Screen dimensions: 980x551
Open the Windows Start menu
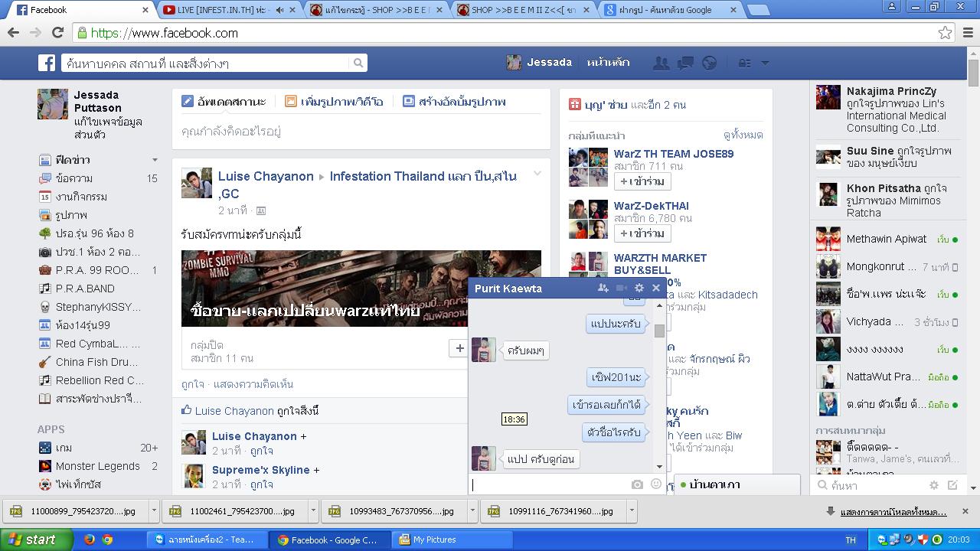click(37, 540)
